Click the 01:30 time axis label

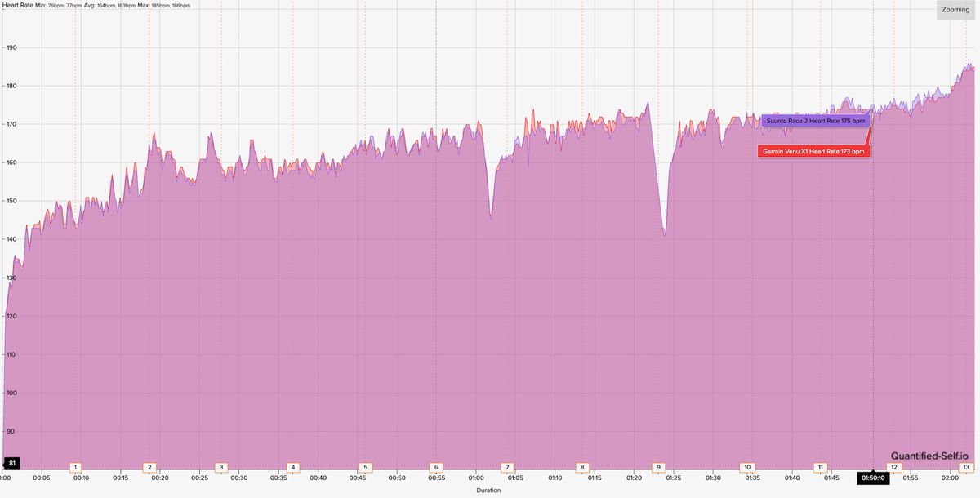(713, 478)
